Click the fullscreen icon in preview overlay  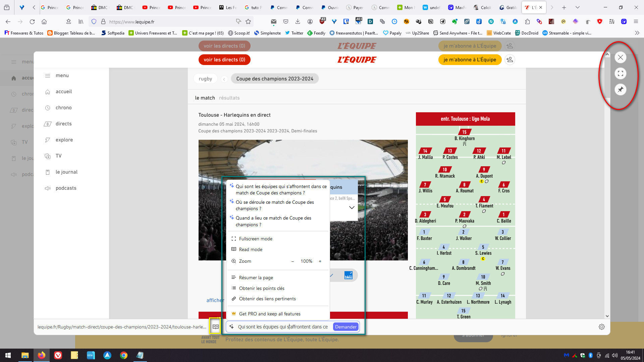click(x=620, y=73)
